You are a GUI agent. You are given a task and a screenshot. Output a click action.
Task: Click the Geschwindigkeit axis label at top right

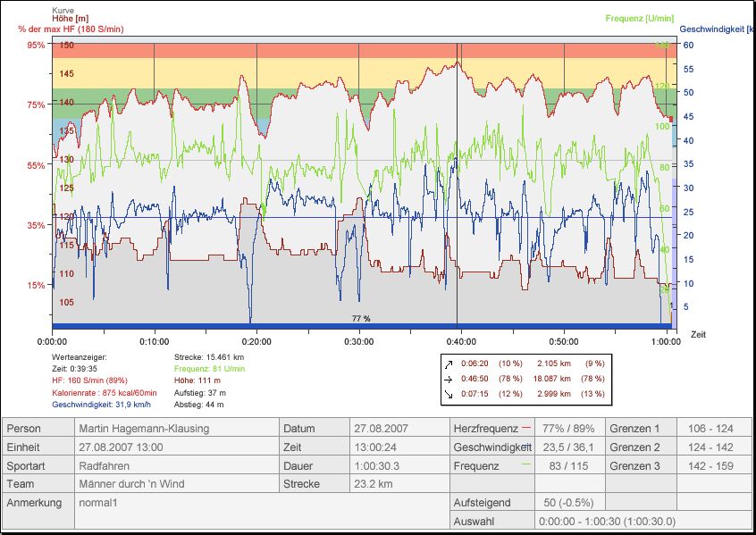click(717, 29)
